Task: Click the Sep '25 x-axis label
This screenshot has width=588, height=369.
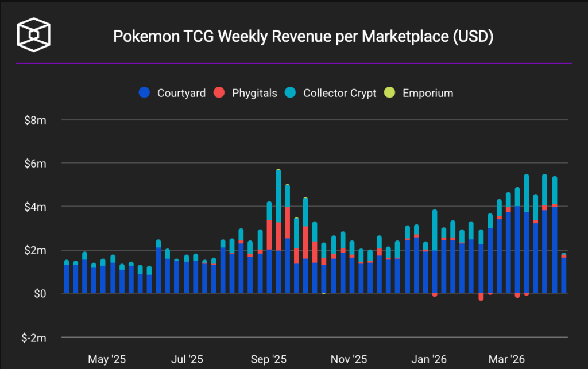Action: coord(269,360)
